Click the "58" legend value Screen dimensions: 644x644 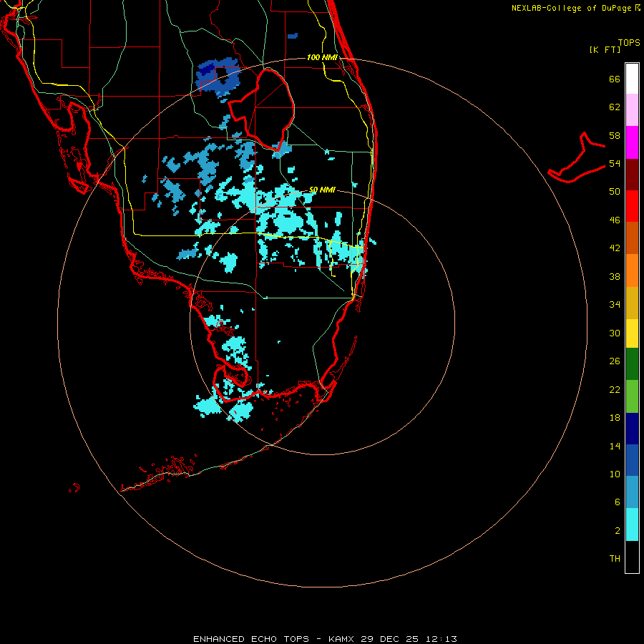pyautogui.click(x=615, y=135)
